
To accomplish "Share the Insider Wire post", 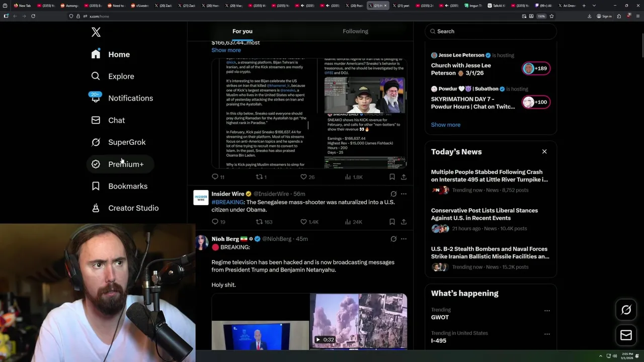I will tap(404, 222).
